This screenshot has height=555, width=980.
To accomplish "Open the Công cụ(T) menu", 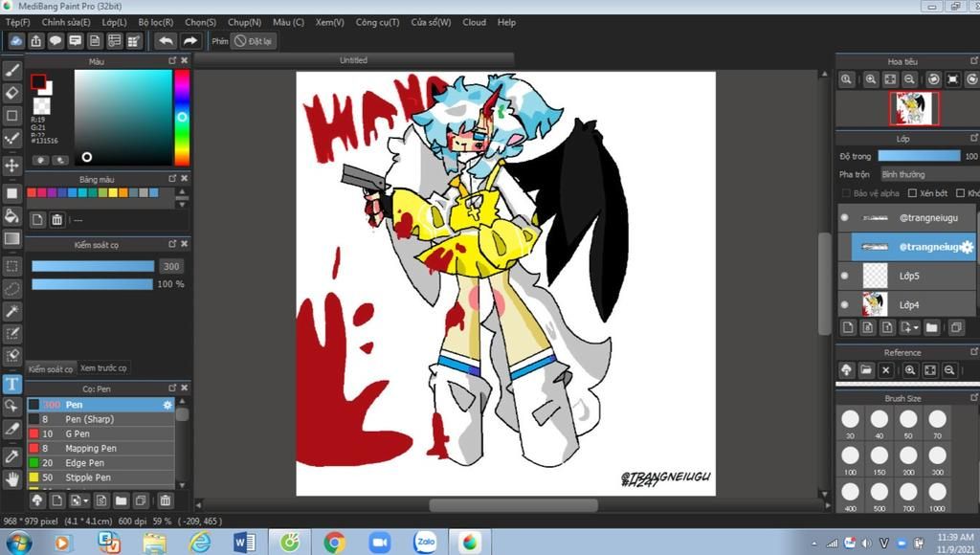I will 377,22.
